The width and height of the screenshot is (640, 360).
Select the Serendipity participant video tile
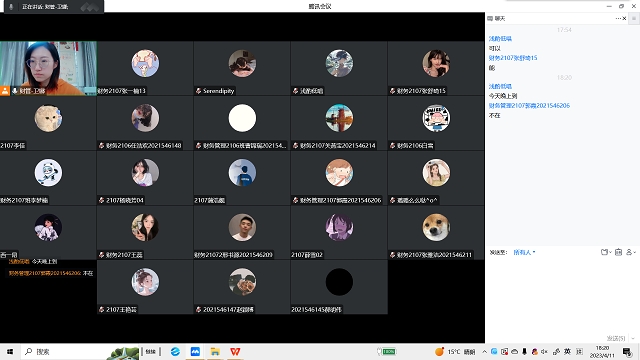(242, 68)
